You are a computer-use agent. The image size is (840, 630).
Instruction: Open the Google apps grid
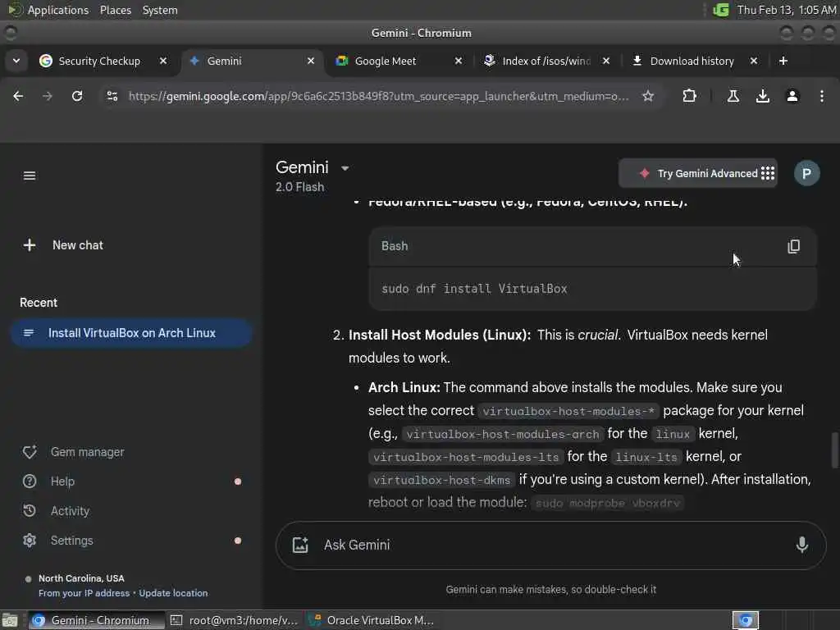tap(768, 173)
